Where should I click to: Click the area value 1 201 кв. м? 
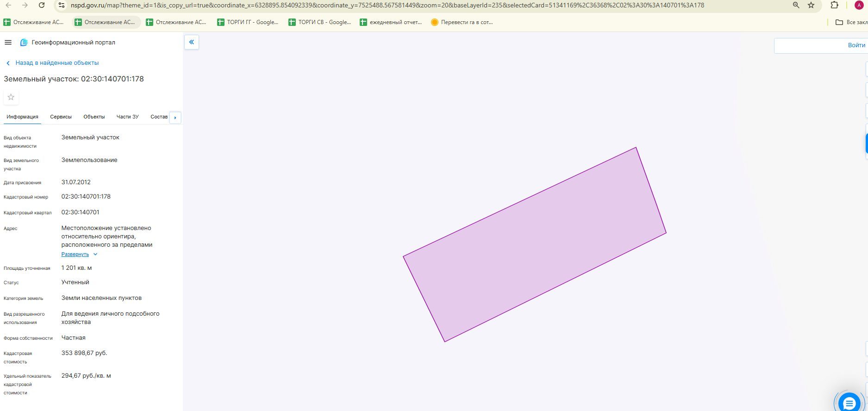[x=77, y=268]
